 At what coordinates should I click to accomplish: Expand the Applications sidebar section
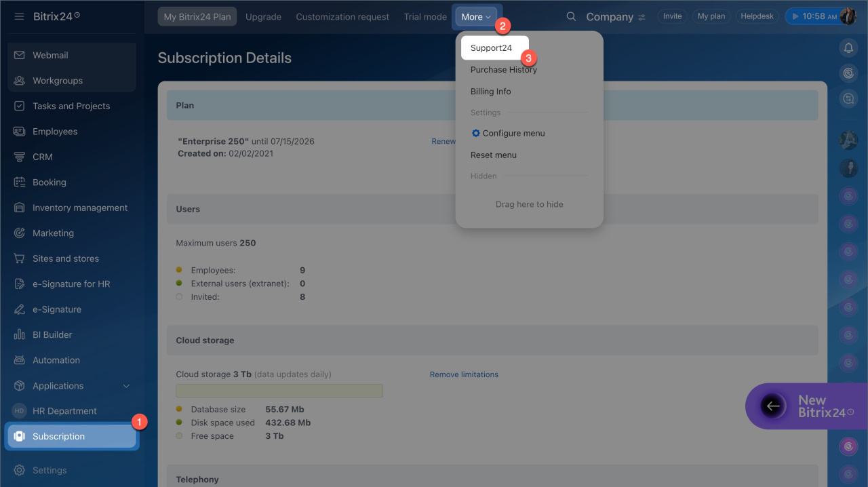tap(126, 386)
